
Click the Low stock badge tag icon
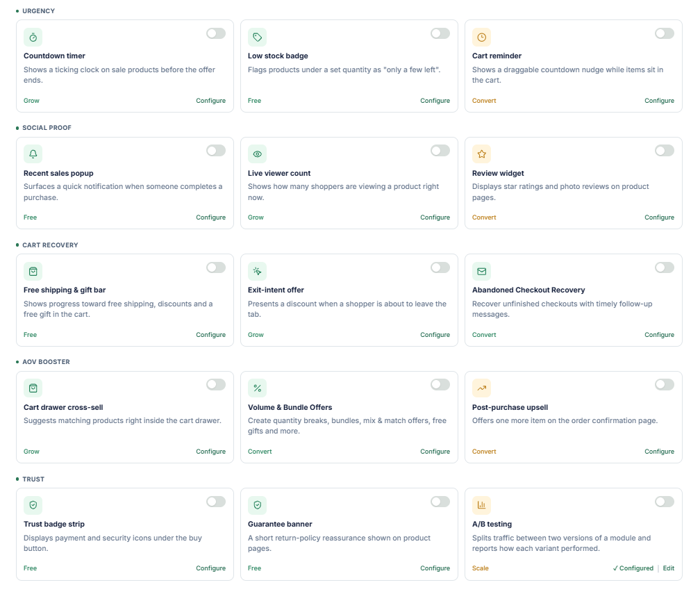coord(257,37)
